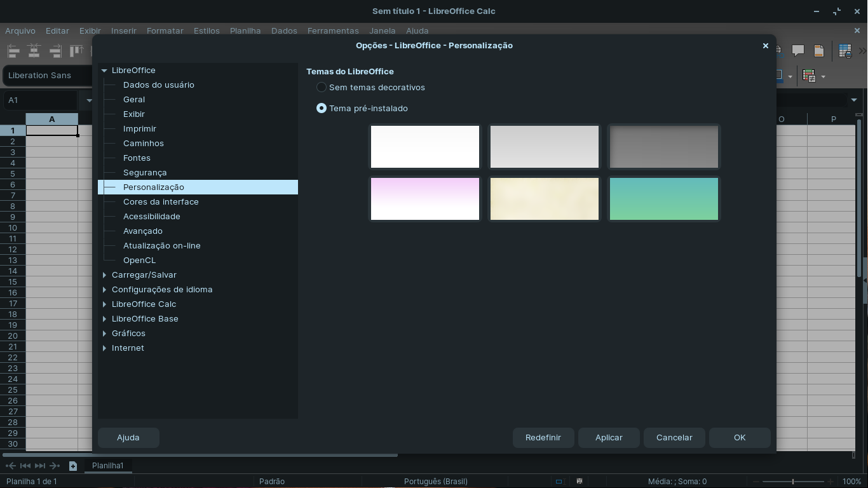868x488 pixels.
Task: Open the Ferramentas menu
Action: (333, 30)
